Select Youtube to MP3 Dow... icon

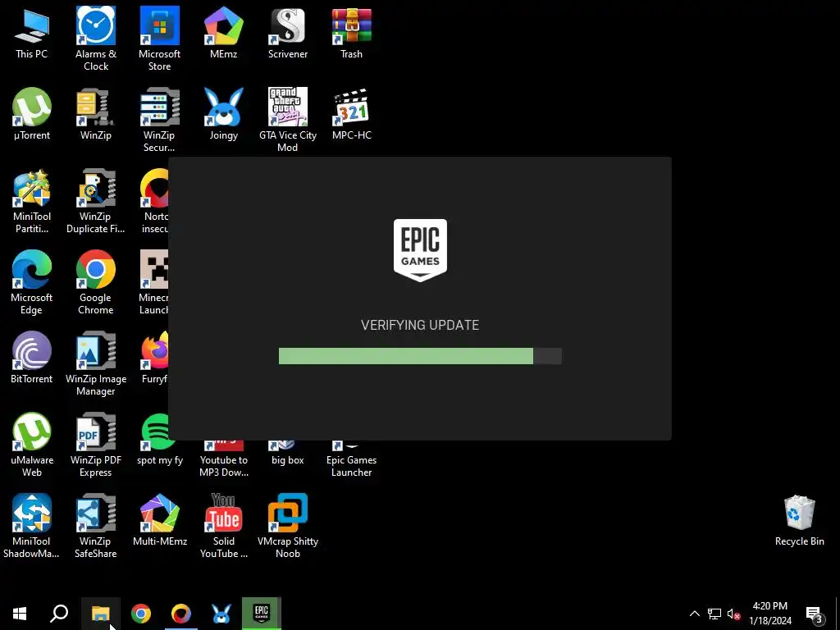pyautogui.click(x=223, y=459)
